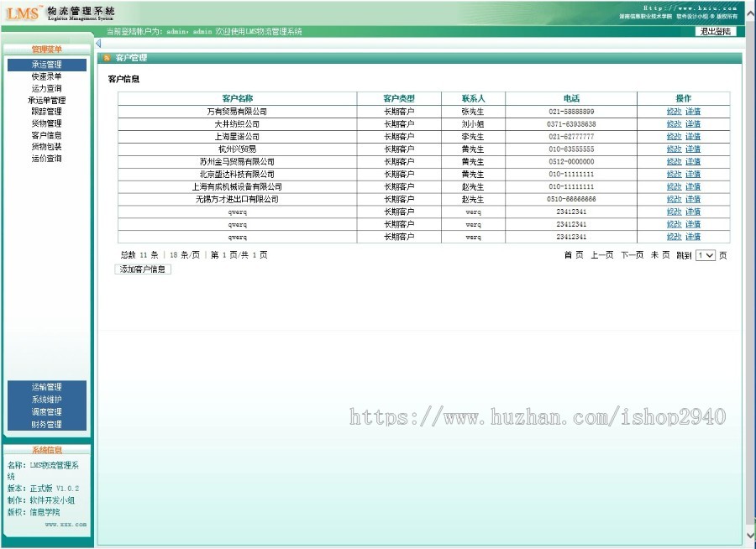Click 详情 for 上海有成机械设备有限公司
Screen dimensions: 756x549
(693, 186)
